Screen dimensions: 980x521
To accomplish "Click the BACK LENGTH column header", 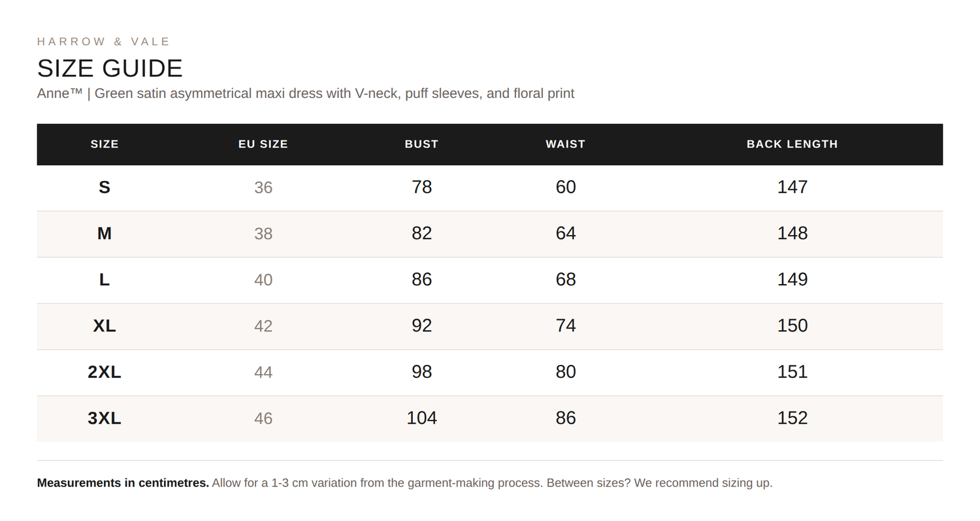I will (792, 144).
